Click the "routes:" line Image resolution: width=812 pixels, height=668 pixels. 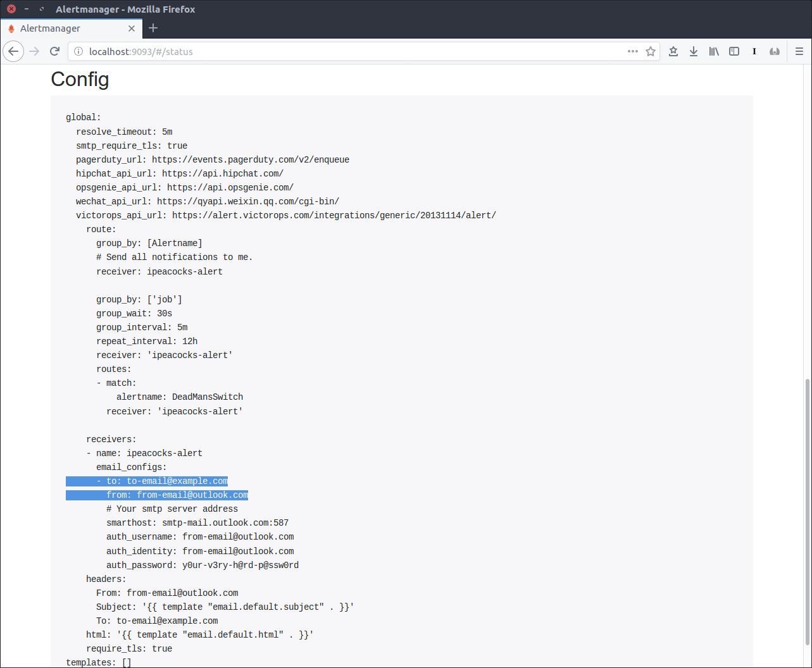[x=114, y=369]
